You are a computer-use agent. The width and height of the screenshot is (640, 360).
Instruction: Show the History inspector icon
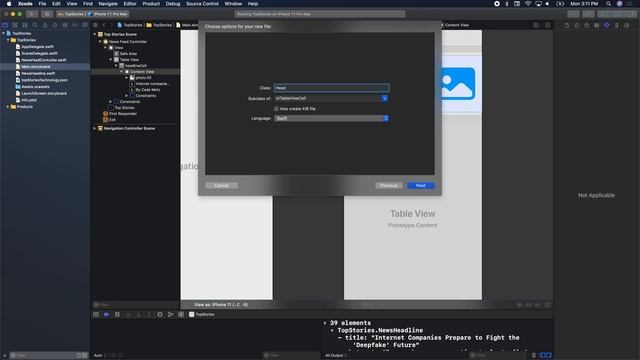click(576, 25)
